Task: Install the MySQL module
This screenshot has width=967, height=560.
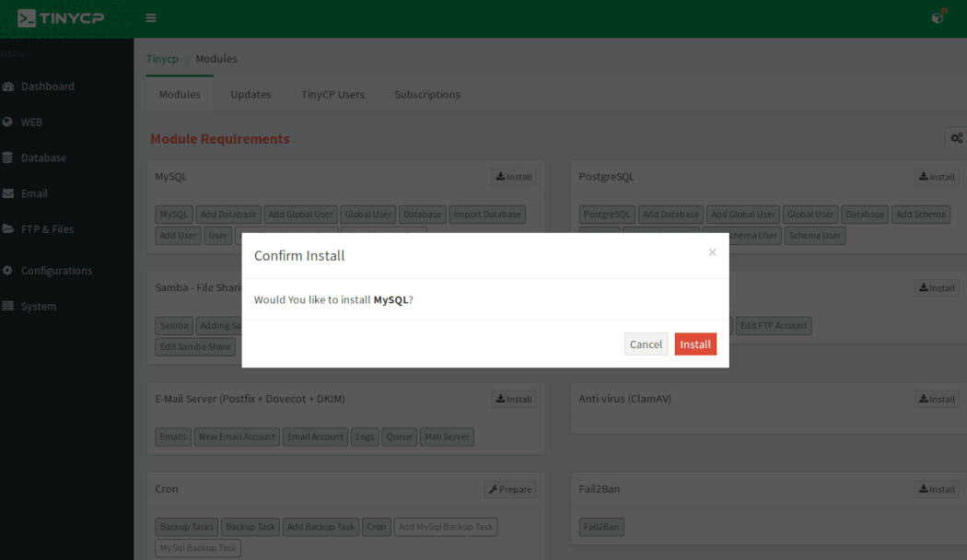Action: coord(514,177)
